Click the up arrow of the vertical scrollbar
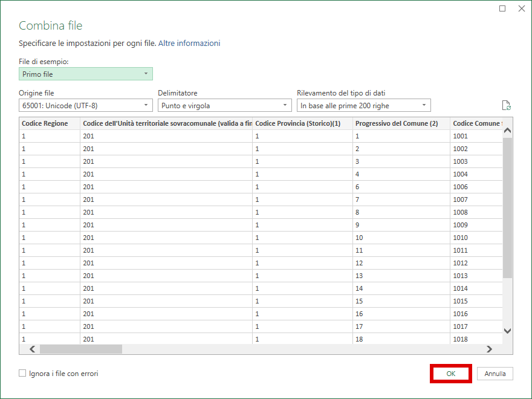532x399 pixels. [x=508, y=129]
